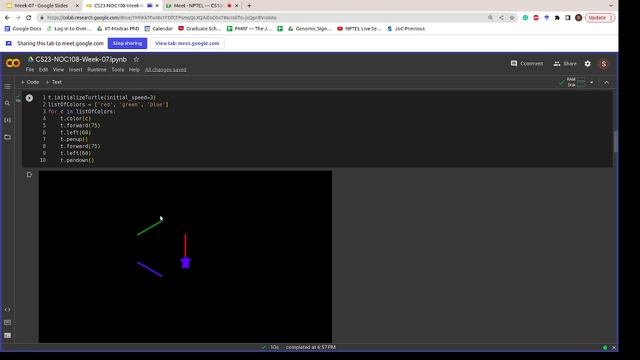
Task: Reload the browser page
Action: pyautogui.click(x=29, y=18)
